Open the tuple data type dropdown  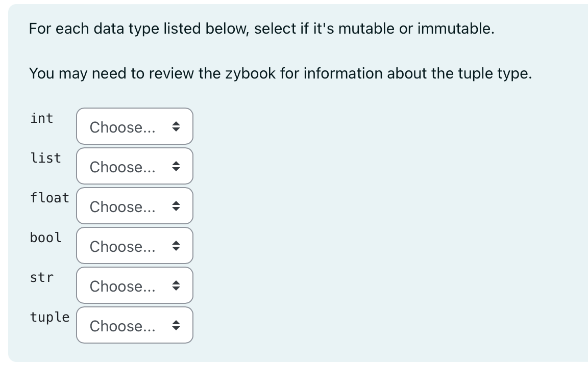pos(135,325)
